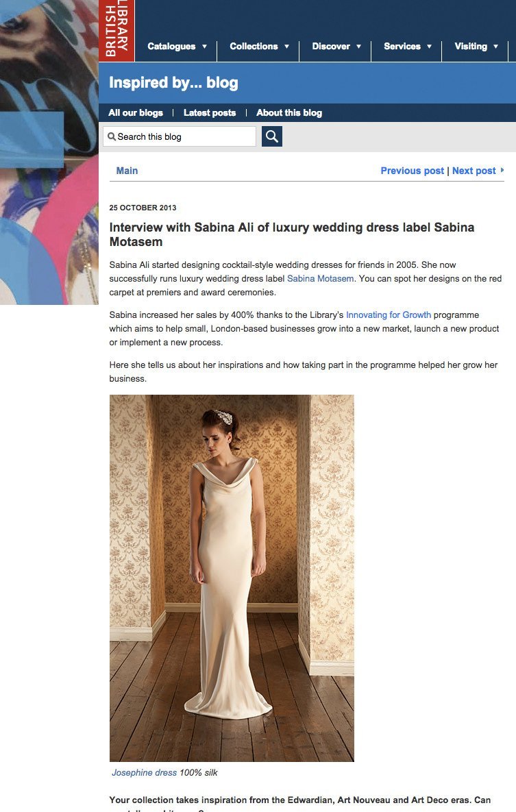Expand the Discover dropdown arrow
This screenshot has height=812, width=516.
click(x=358, y=47)
